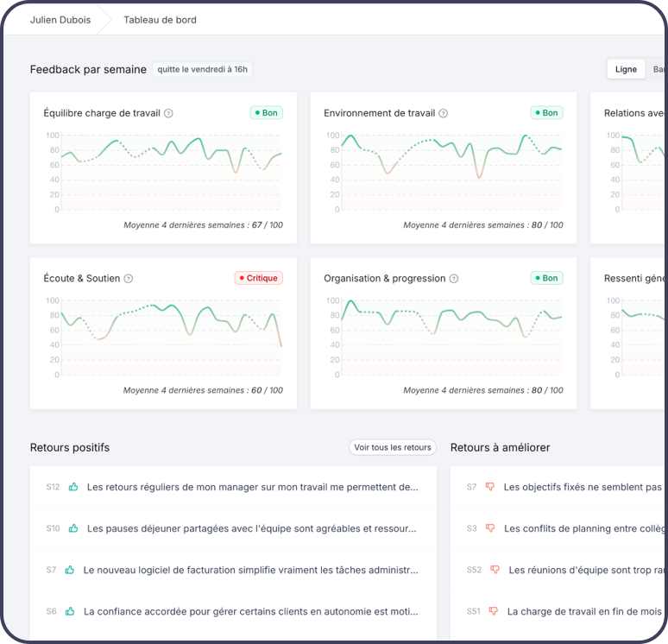Click Bon badge on Équilibre charge de travail
Image resolution: width=668 pixels, height=644 pixels.
pyautogui.click(x=266, y=112)
